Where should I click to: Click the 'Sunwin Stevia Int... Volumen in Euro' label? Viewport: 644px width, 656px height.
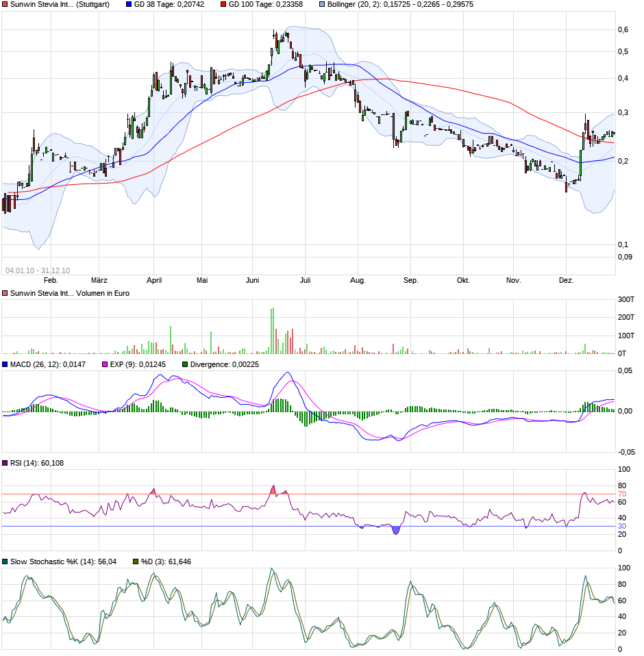(x=70, y=293)
